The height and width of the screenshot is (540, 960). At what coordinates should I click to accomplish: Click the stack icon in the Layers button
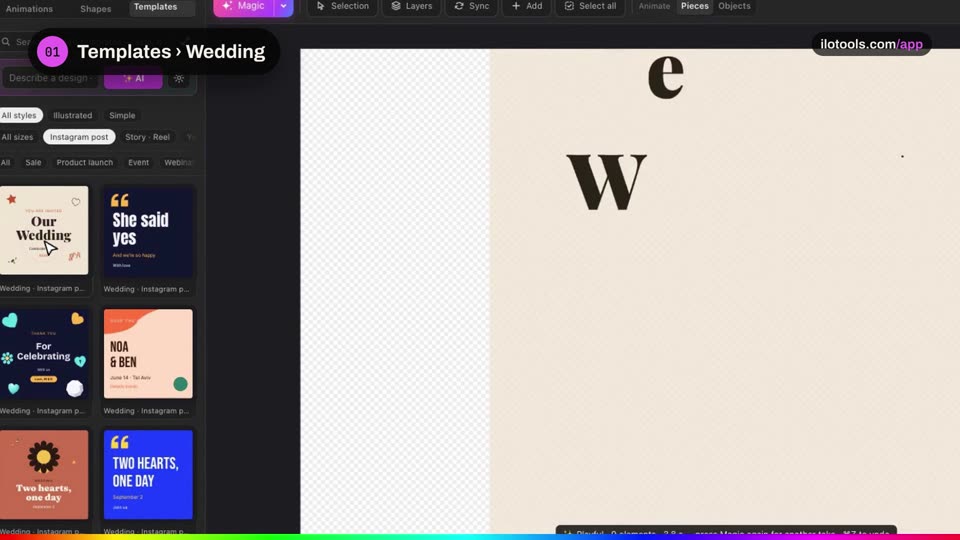(396, 6)
